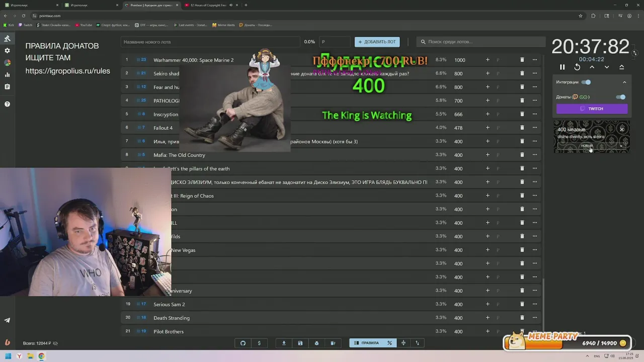Open settings gear in the left sidebar

(x=7, y=51)
